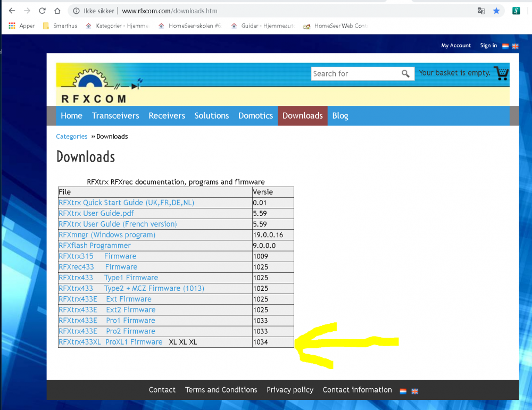This screenshot has width=532, height=410.
Task: Open the Transceivers menu item
Action: click(115, 116)
